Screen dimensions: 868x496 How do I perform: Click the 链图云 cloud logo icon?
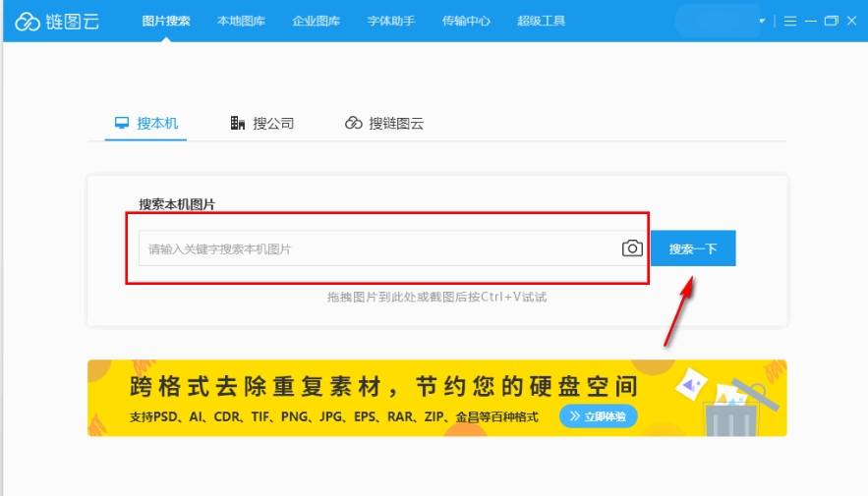click(x=28, y=22)
